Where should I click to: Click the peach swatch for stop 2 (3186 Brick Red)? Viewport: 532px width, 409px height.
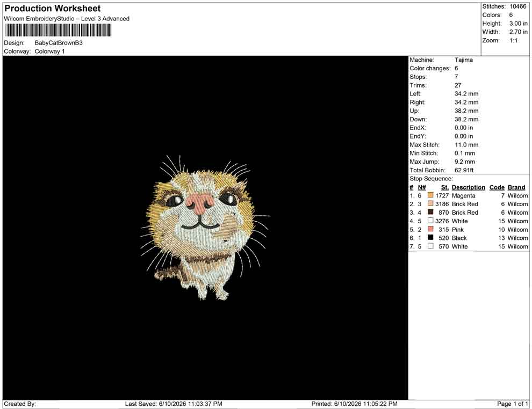(x=430, y=203)
